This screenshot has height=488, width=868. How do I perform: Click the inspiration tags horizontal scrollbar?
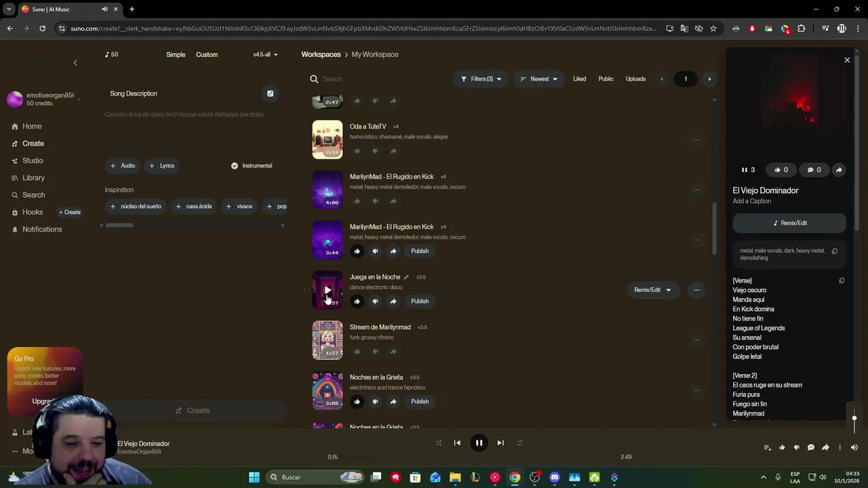coord(119,225)
